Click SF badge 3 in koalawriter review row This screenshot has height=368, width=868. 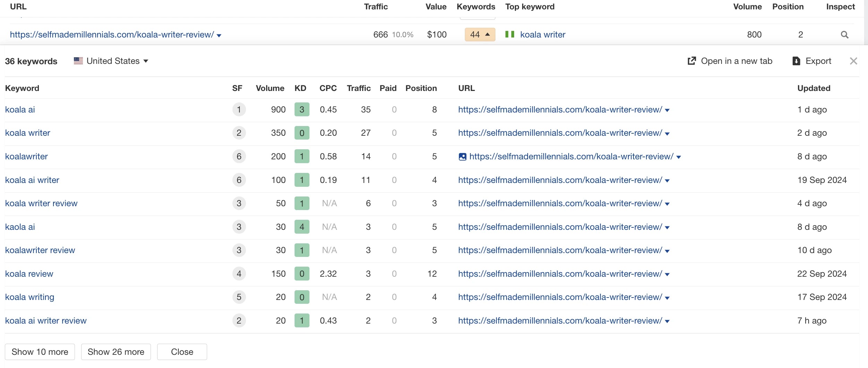pyautogui.click(x=239, y=250)
